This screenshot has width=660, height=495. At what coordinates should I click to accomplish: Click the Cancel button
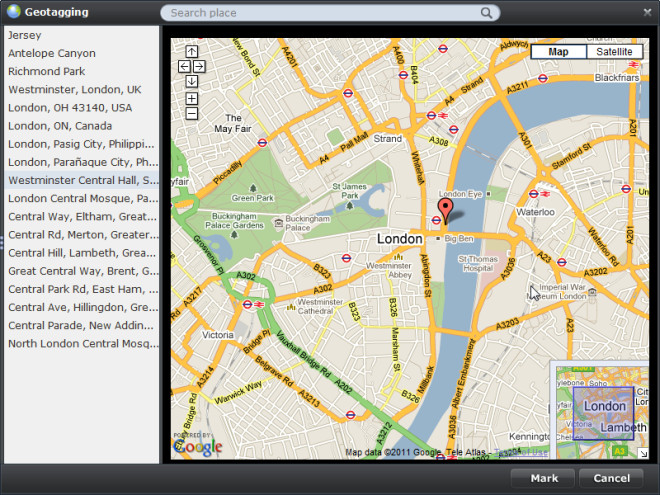point(611,478)
